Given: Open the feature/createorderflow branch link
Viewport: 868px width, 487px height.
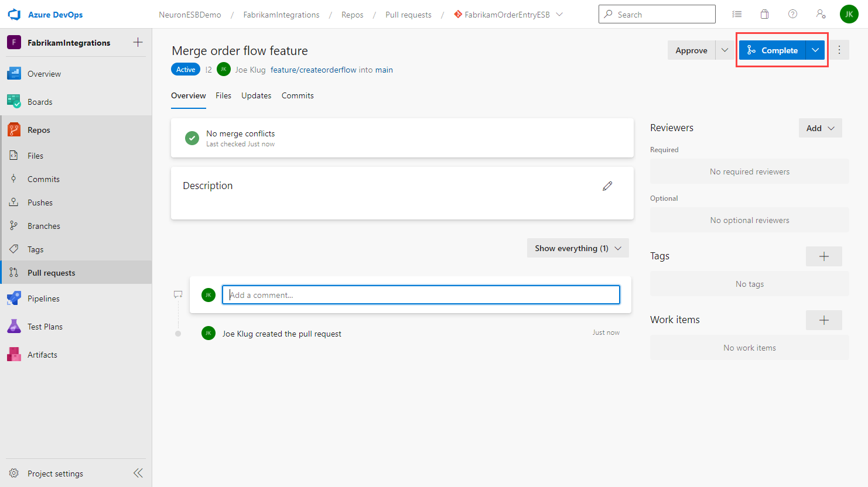Looking at the screenshot, I should 313,70.
